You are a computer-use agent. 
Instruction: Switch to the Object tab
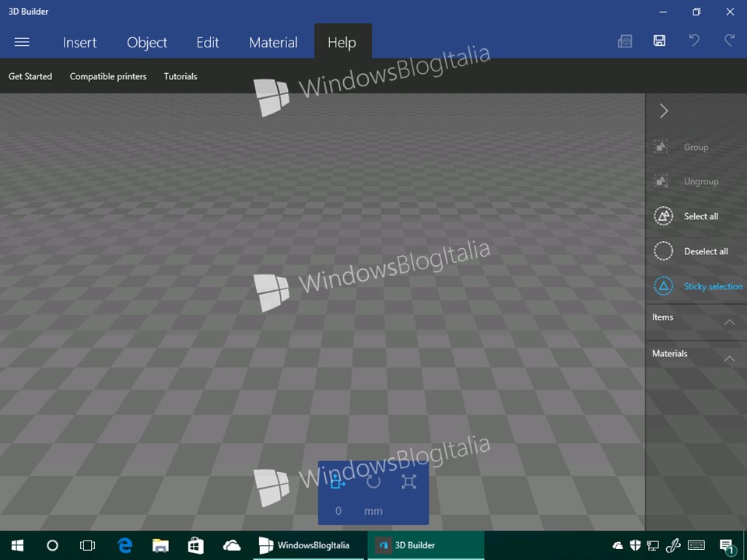pos(147,42)
